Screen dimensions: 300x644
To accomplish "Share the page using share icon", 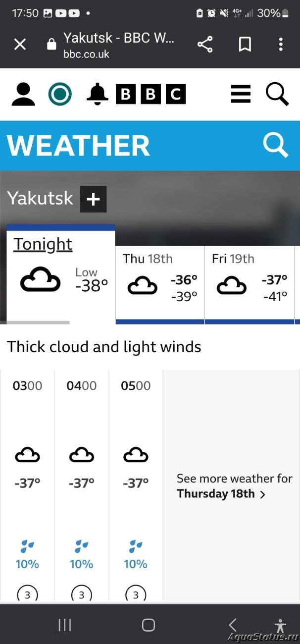I will tap(205, 45).
